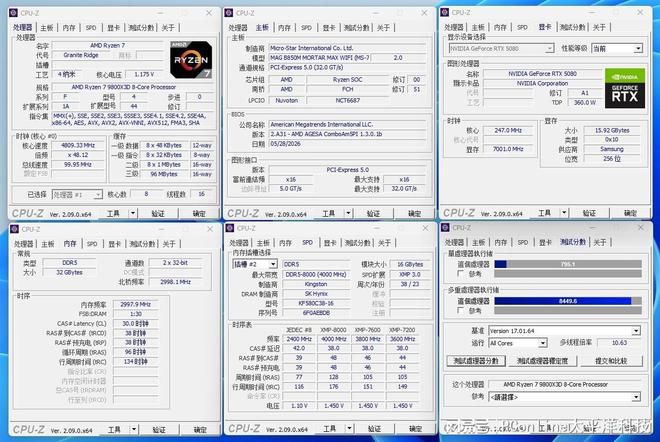Click the BIOS date field 05/28/2026
The height and width of the screenshot is (442, 660).
tap(347, 144)
